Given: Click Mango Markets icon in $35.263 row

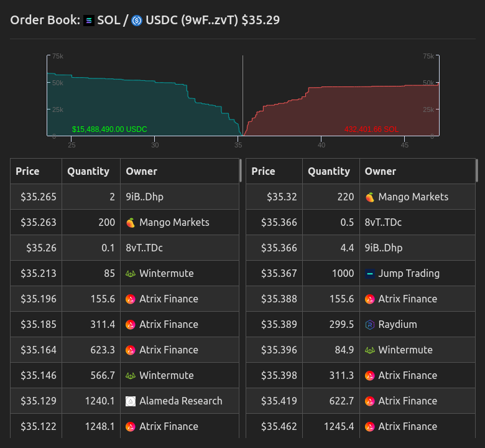Looking at the screenshot, I should (131, 223).
